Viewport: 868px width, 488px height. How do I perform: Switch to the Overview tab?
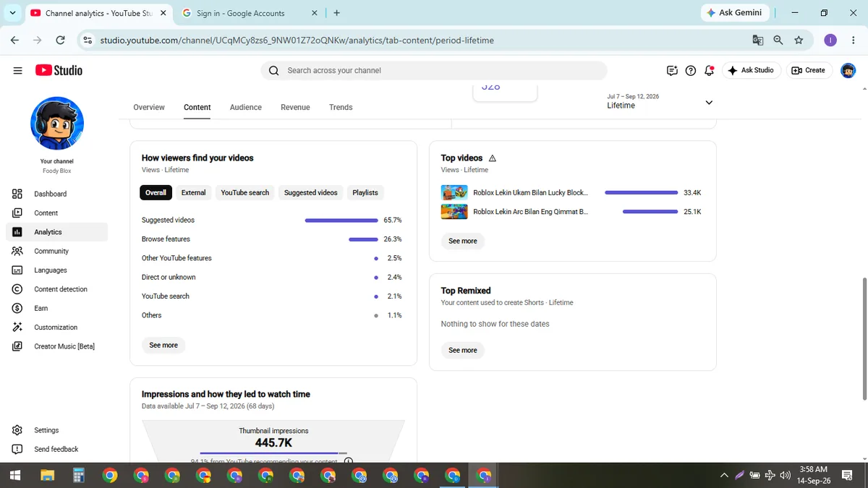pos(149,107)
